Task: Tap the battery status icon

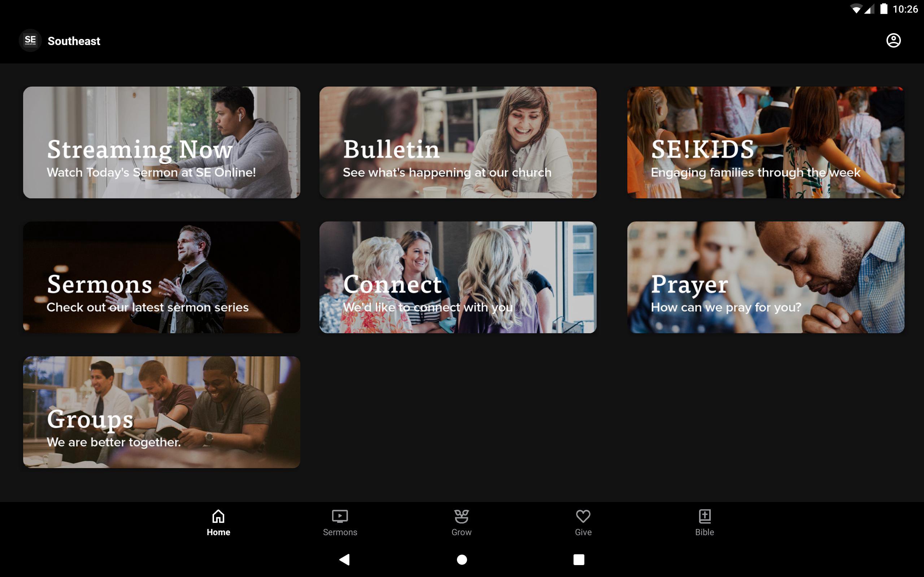Action: [884, 9]
